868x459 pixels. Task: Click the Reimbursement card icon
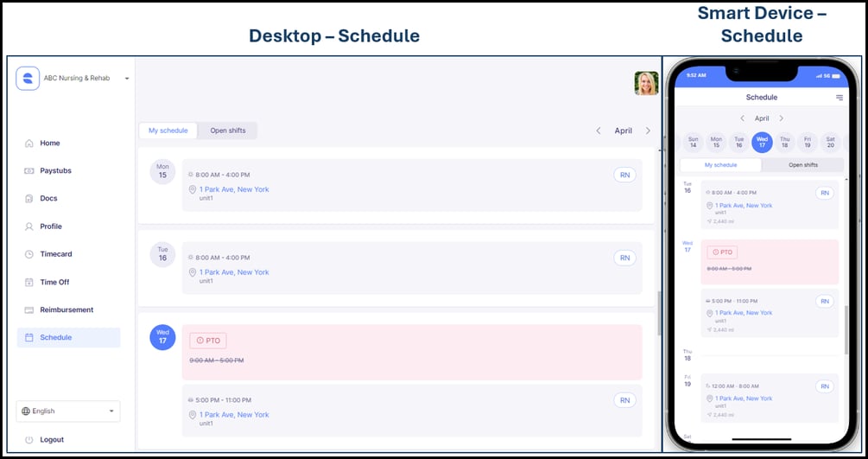point(29,309)
